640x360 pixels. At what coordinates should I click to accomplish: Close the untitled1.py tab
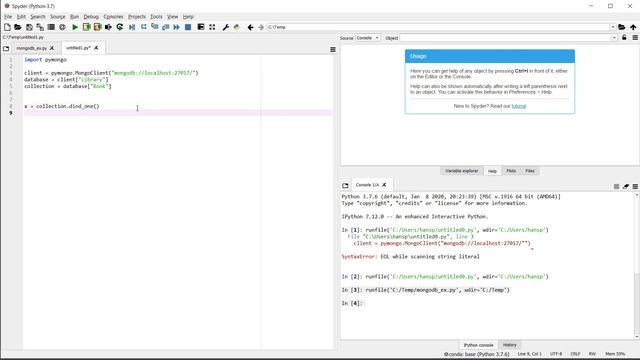pos(96,48)
